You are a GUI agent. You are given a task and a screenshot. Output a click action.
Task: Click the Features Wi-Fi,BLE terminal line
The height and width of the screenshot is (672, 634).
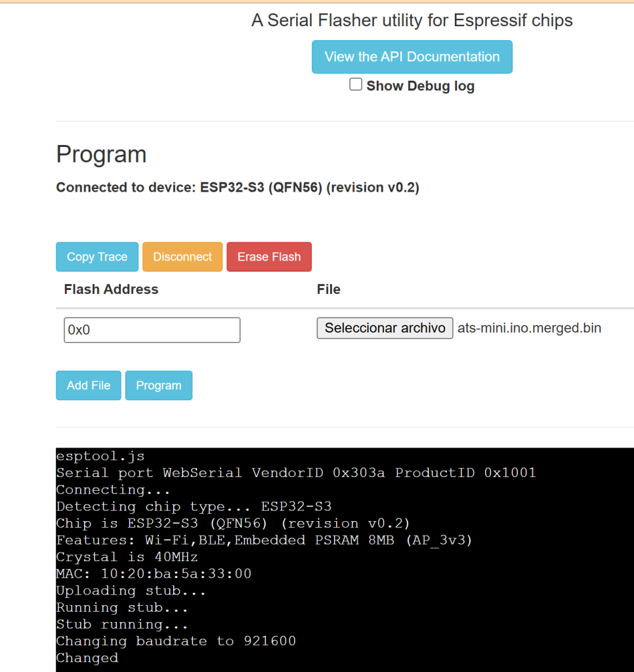click(x=264, y=540)
